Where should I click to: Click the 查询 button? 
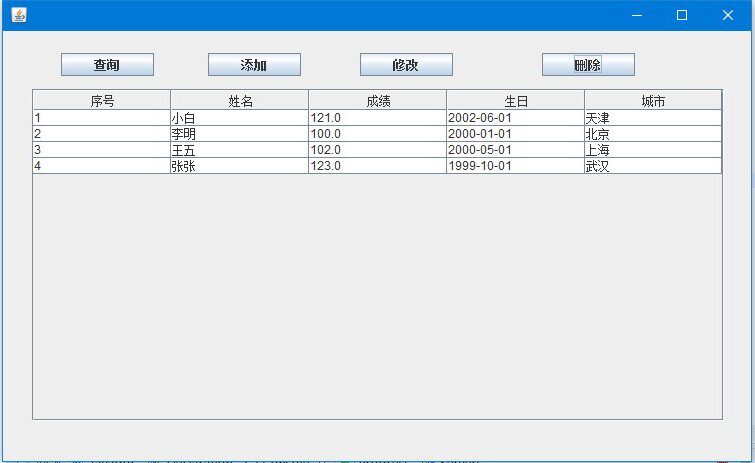[107, 64]
